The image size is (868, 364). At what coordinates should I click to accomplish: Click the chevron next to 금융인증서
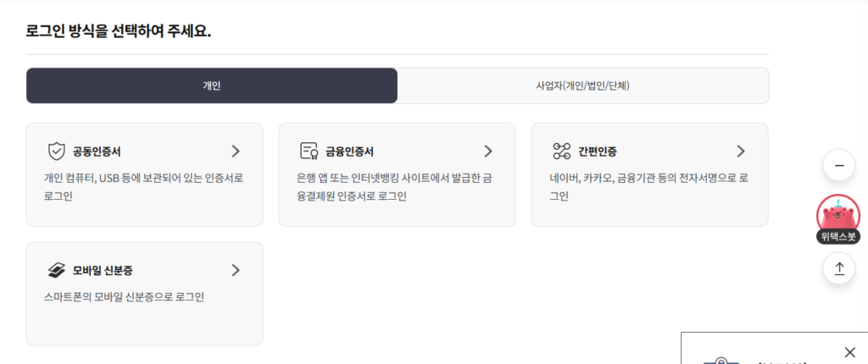pyautogui.click(x=488, y=152)
